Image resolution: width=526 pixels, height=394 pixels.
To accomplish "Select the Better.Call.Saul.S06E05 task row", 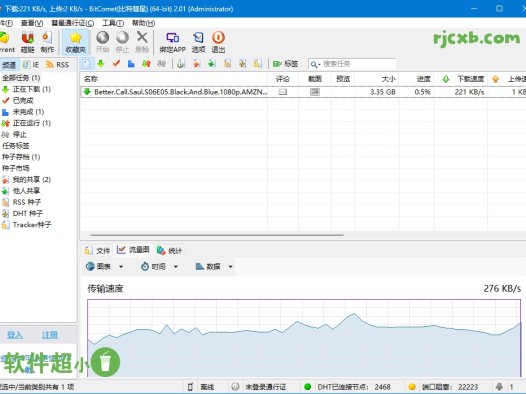I will coord(303,92).
